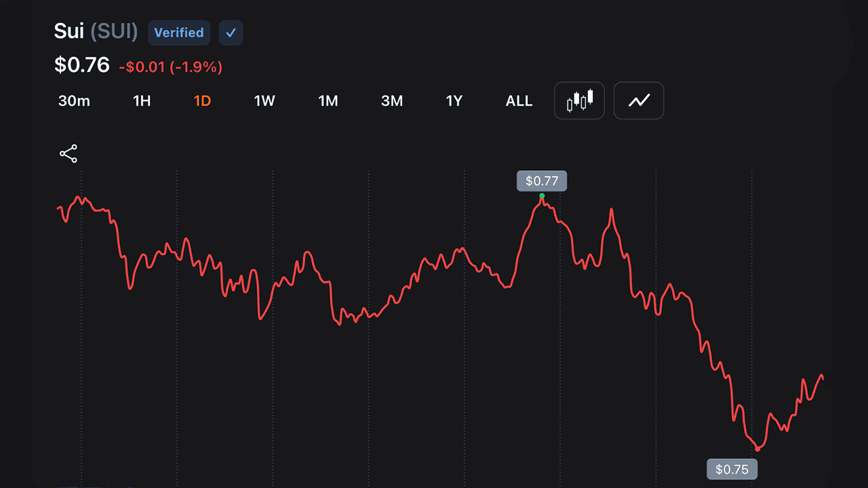Click the share icon above the chart
The height and width of the screenshot is (488, 868).
pyautogui.click(x=68, y=154)
